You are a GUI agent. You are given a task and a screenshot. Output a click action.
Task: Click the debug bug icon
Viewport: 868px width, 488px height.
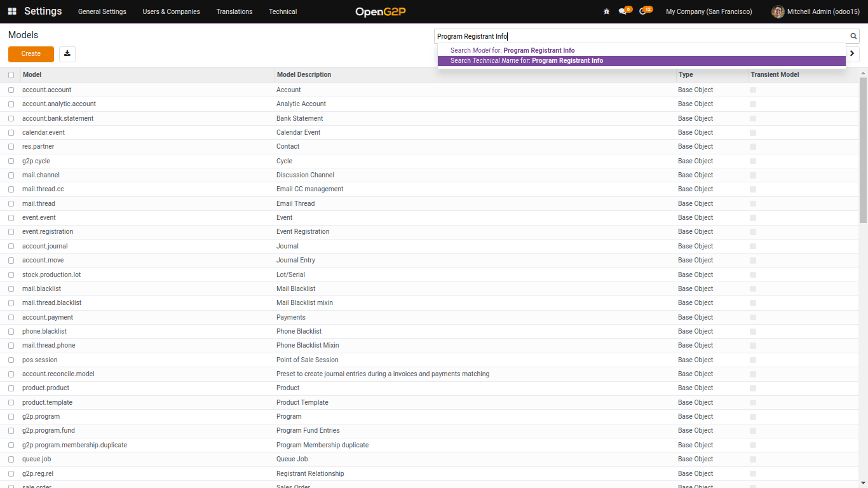tap(606, 11)
